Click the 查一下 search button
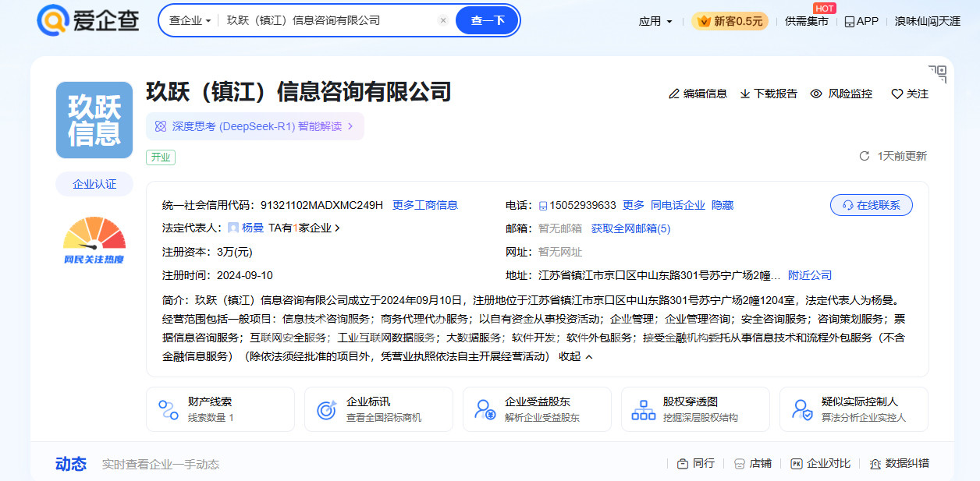980x481 pixels. pos(487,21)
